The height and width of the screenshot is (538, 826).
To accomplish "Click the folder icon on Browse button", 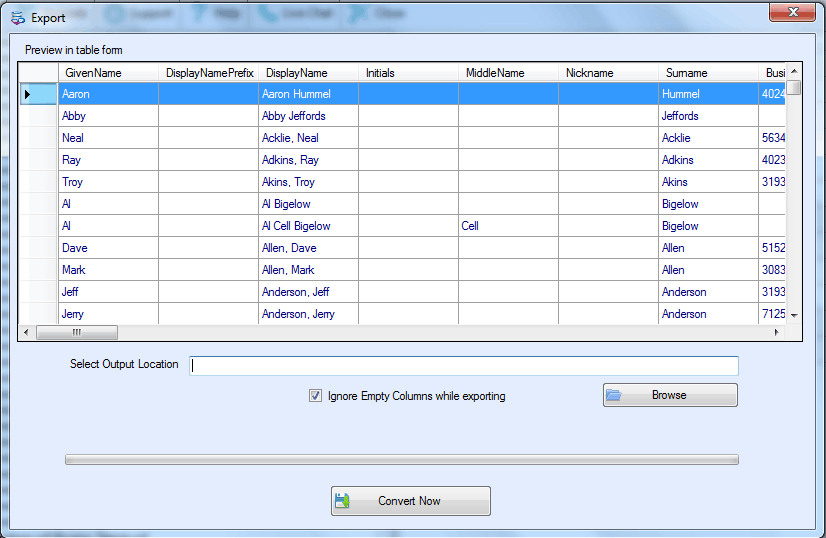I will click(x=614, y=395).
